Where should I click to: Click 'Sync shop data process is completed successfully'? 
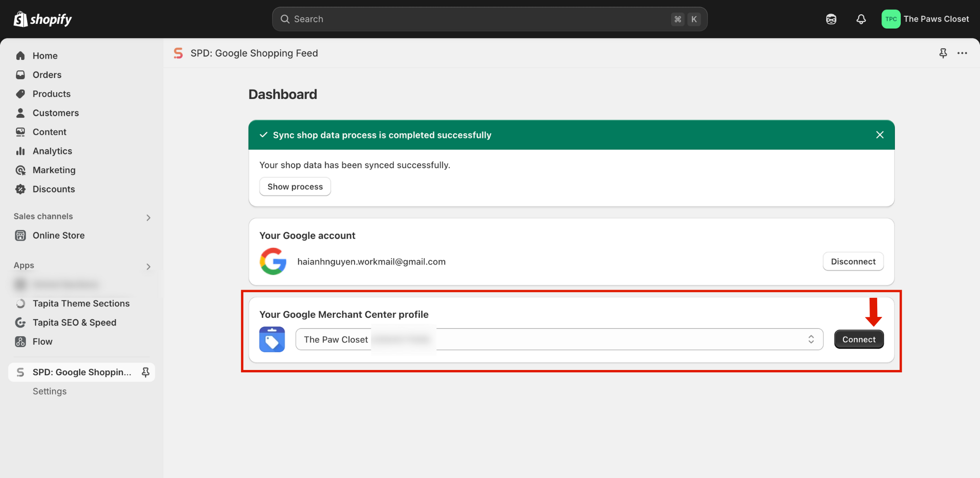(x=382, y=135)
